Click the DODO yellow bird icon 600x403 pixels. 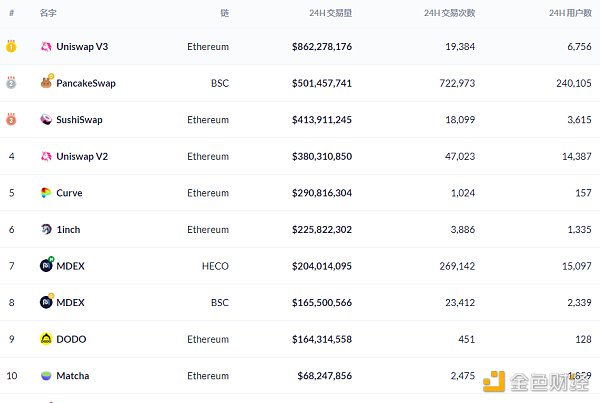[x=46, y=339]
